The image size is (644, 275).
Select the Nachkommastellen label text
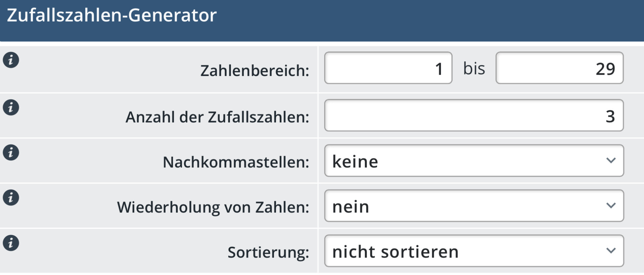(x=236, y=162)
